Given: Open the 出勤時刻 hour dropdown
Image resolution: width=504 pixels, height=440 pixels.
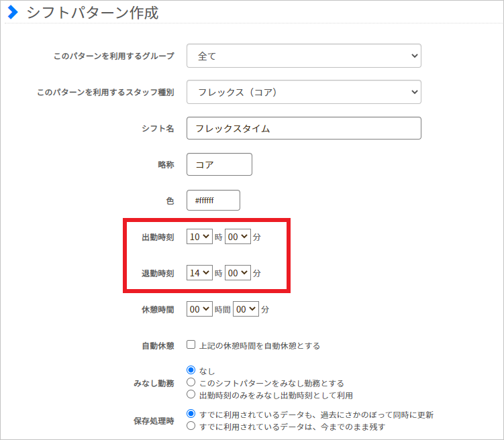Looking at the screenshot, I should pos(199,237).
